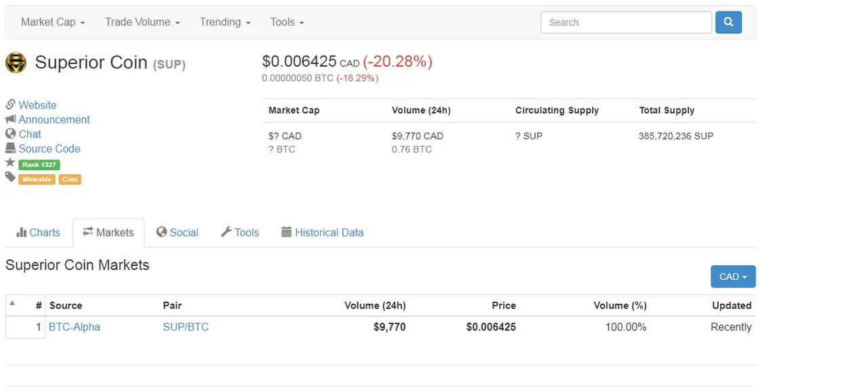Image resolution: width=868 pixels, height=392 pixels.
Task: Open the Trade Volume dropdown menu
Action: pyautogui.click(x=142, y=22)
